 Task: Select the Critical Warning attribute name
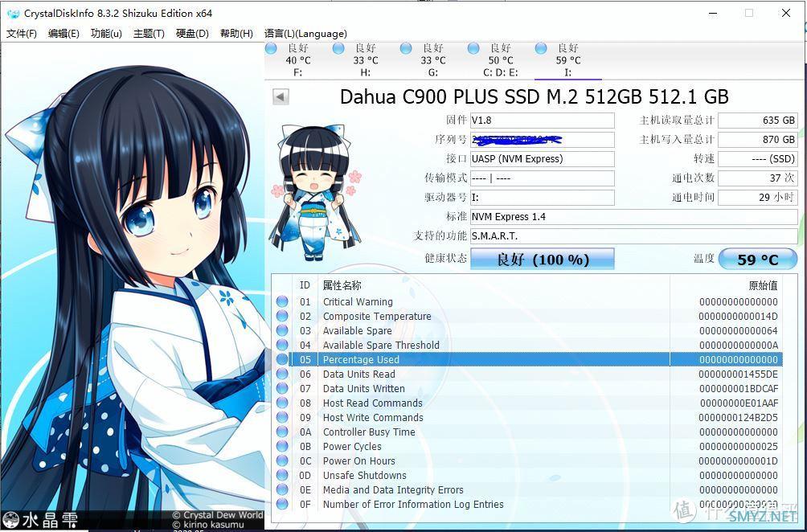(358, 302)
